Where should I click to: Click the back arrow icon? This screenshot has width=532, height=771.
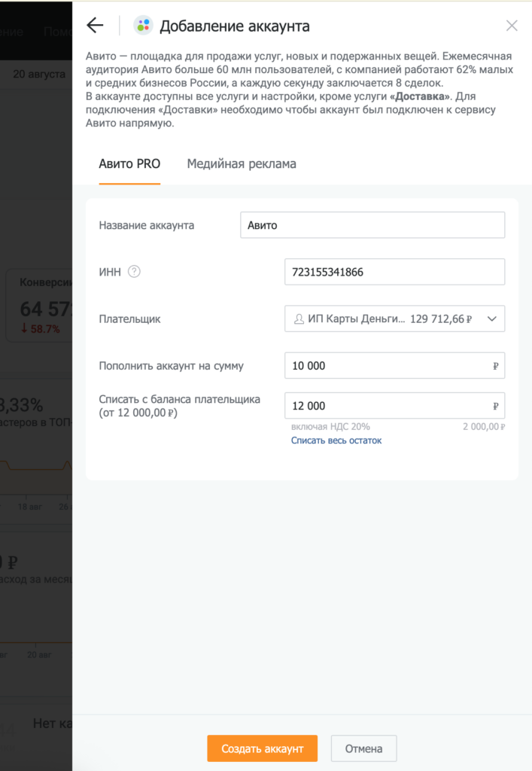[95, 25]
